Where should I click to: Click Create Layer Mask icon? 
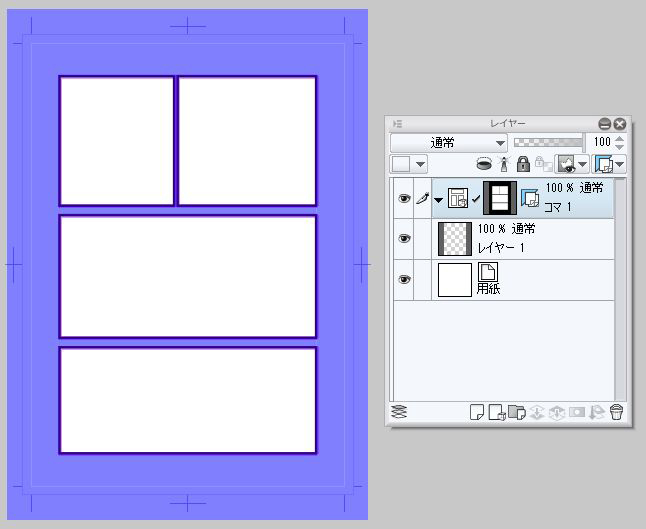point(577,412)
